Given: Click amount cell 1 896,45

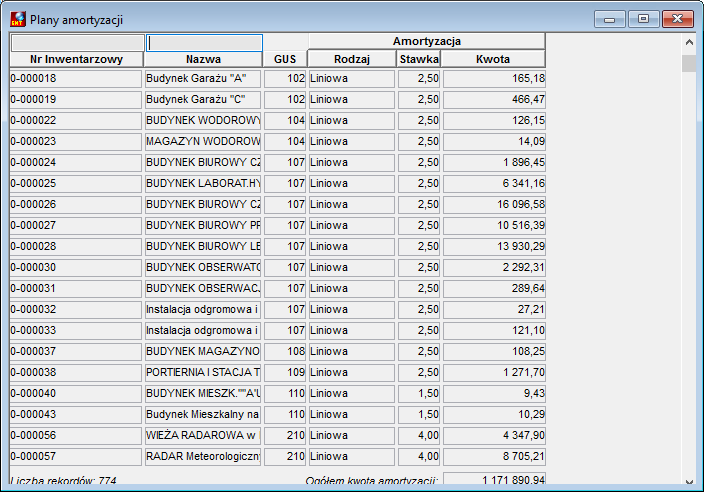Looking at the screenshot, I should point(494,163).
